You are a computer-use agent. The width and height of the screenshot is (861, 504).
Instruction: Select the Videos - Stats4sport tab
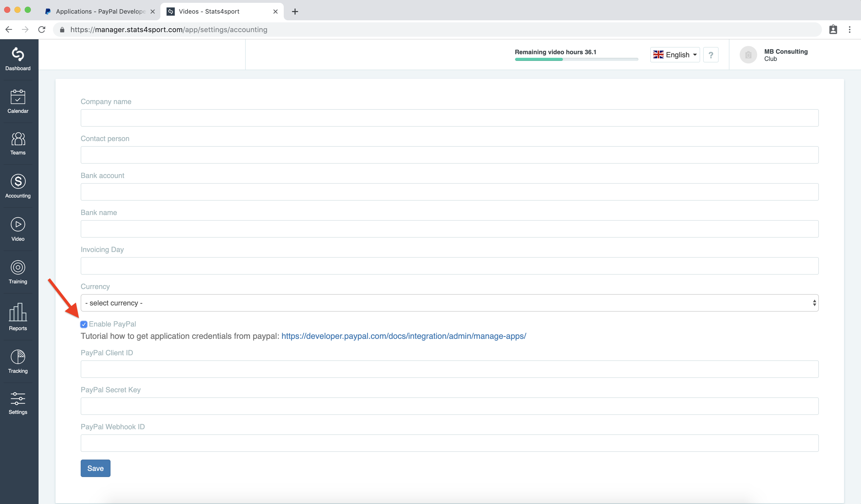pyautogui.click(x=221, y=11)
